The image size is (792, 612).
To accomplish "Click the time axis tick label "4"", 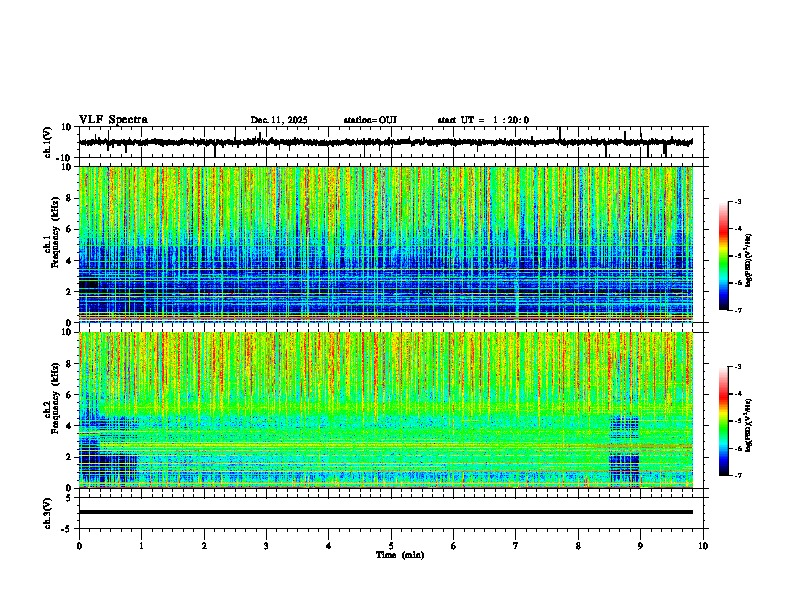I will point(329,546).
